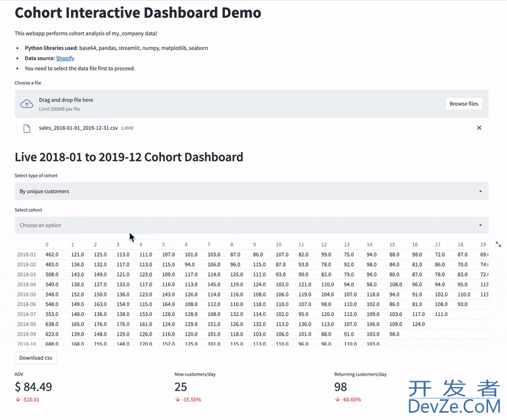Select the 2018-03 row header
The height and width of the screenshot is (420, 507).
(27, 274)
